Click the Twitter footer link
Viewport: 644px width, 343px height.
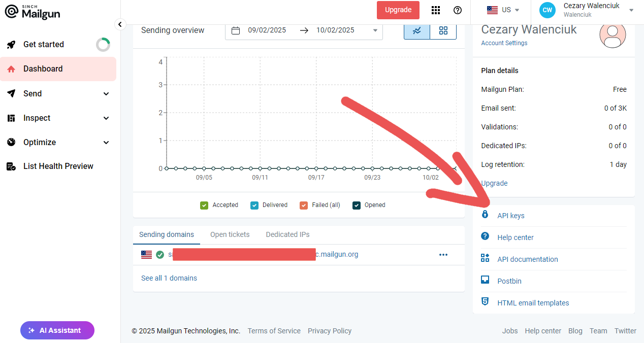point(625,331)
